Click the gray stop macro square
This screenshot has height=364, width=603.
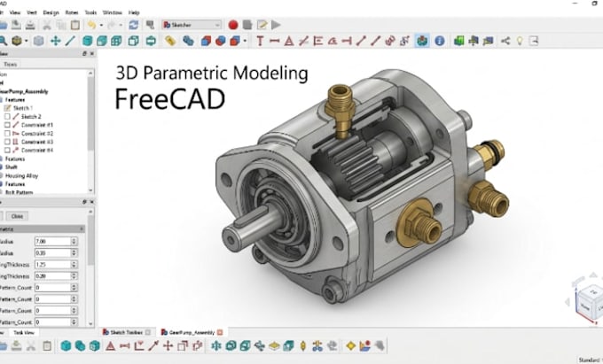click(247, 25)
